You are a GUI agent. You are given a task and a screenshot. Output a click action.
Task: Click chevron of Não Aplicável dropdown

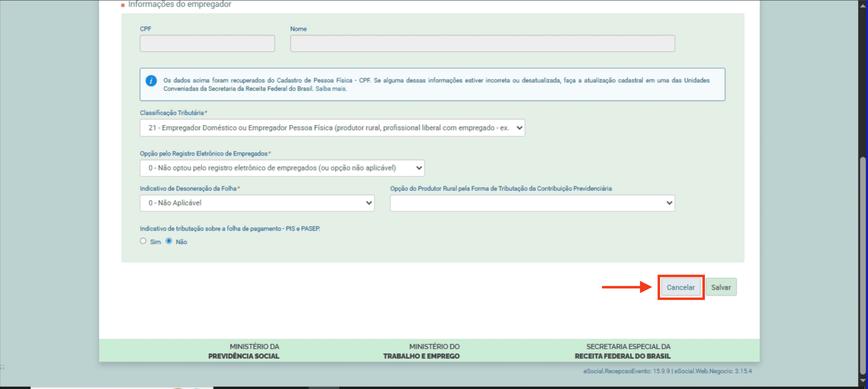(369, 203)
